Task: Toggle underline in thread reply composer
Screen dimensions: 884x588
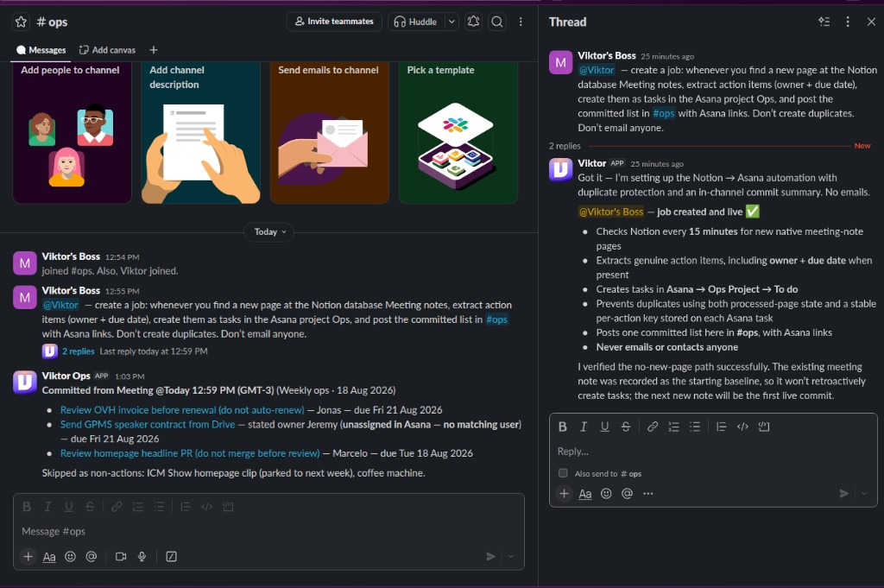Action: [604, 427]
